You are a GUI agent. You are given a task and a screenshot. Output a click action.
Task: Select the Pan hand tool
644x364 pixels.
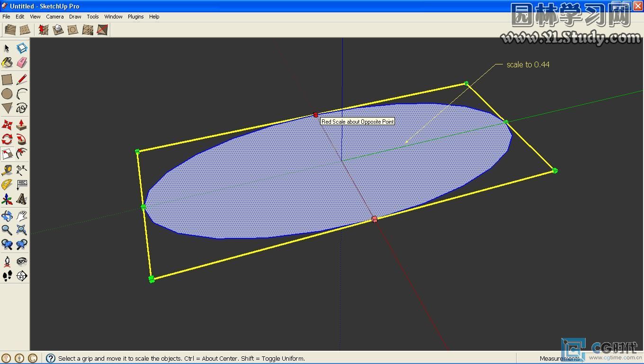(x=22, y=216)
